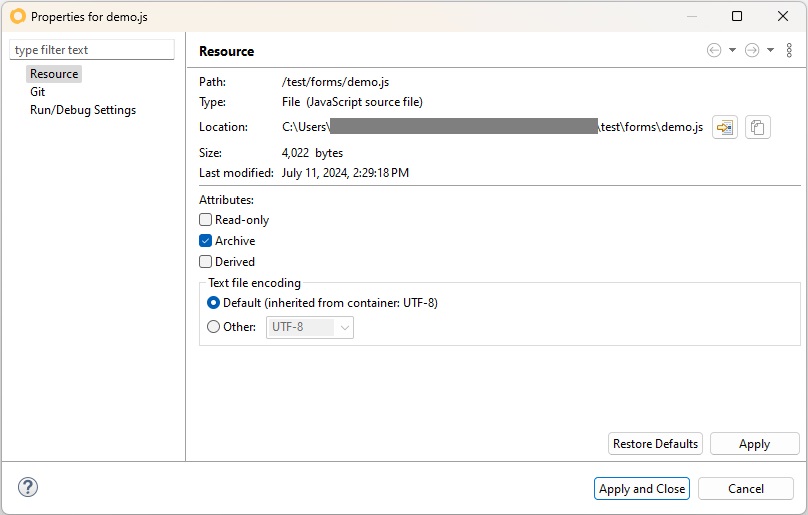The image size is (808, 515).
Task: Maximize the Properties dialog window
Action: click(x=737, y=16)
